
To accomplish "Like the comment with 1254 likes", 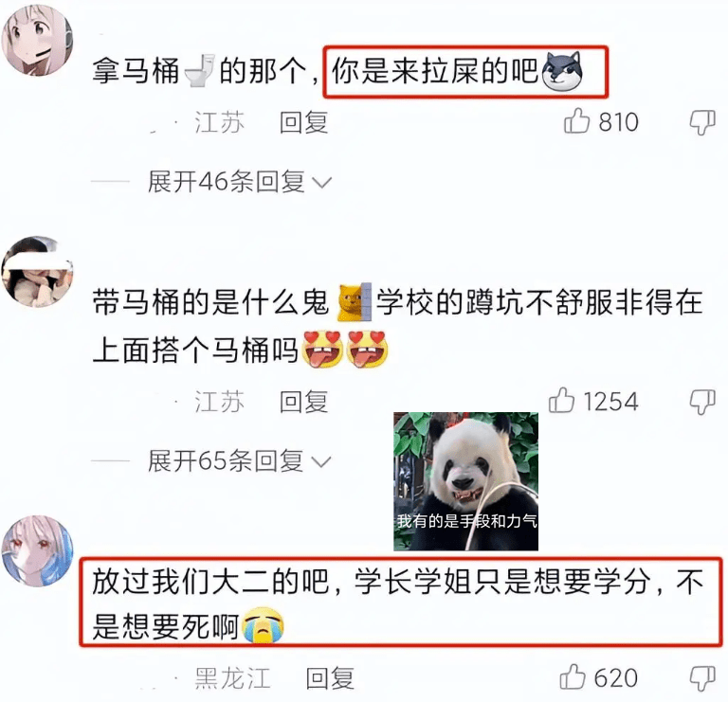I will click(x=561, y=401).
